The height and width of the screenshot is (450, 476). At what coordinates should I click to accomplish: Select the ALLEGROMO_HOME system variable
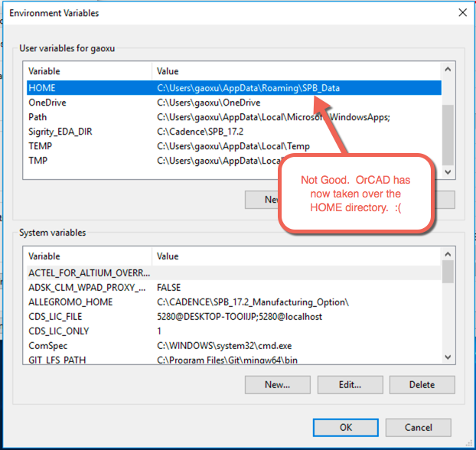(70, 302)
